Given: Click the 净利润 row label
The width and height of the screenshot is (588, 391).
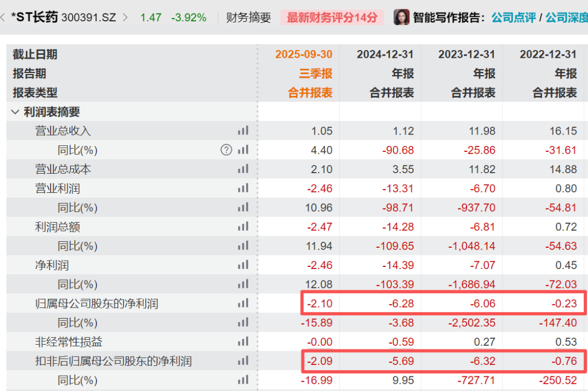Looking at the screenshot, I should pos(52,265).
